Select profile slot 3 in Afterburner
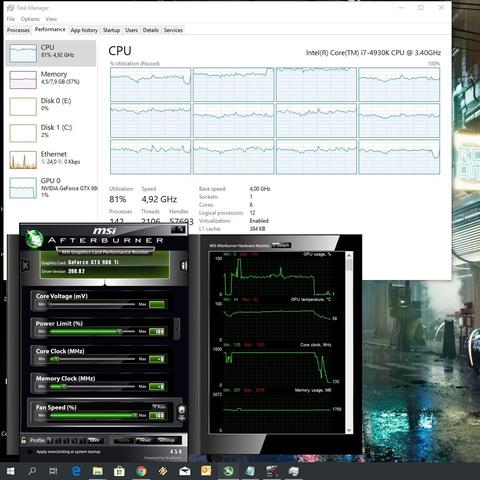Viewport: 480px width, 480px height. (x=66, y=440)
